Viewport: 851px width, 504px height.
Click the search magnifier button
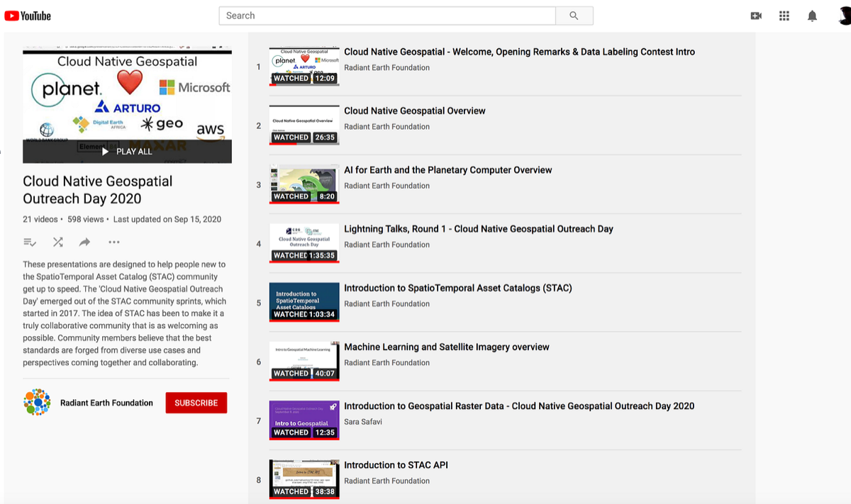(x=574, y=16)
